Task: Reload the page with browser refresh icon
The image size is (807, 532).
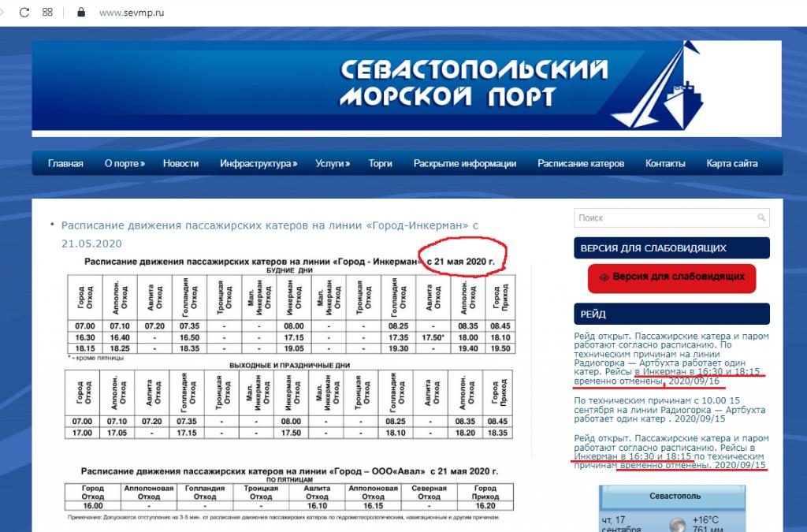Action: (x=24, y=13)
